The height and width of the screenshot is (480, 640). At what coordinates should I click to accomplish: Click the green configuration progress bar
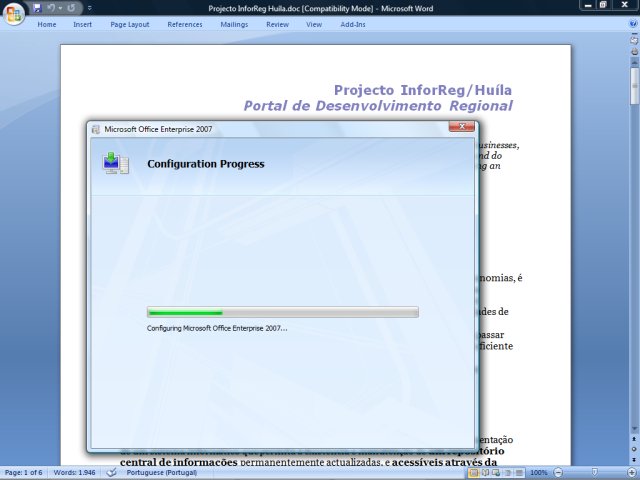(x=282, y=313)
